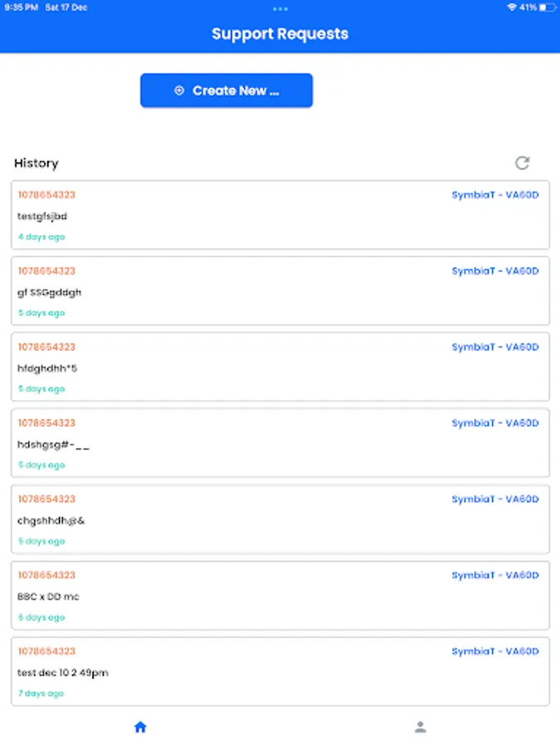Open the 'test dec 10 2 49pm' request

tap(280, 672)
